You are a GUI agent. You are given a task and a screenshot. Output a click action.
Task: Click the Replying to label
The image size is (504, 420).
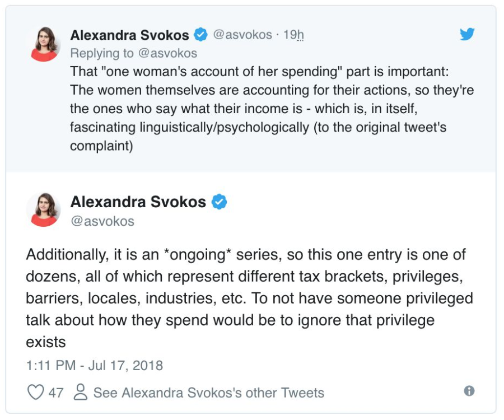tap(102, 53)
